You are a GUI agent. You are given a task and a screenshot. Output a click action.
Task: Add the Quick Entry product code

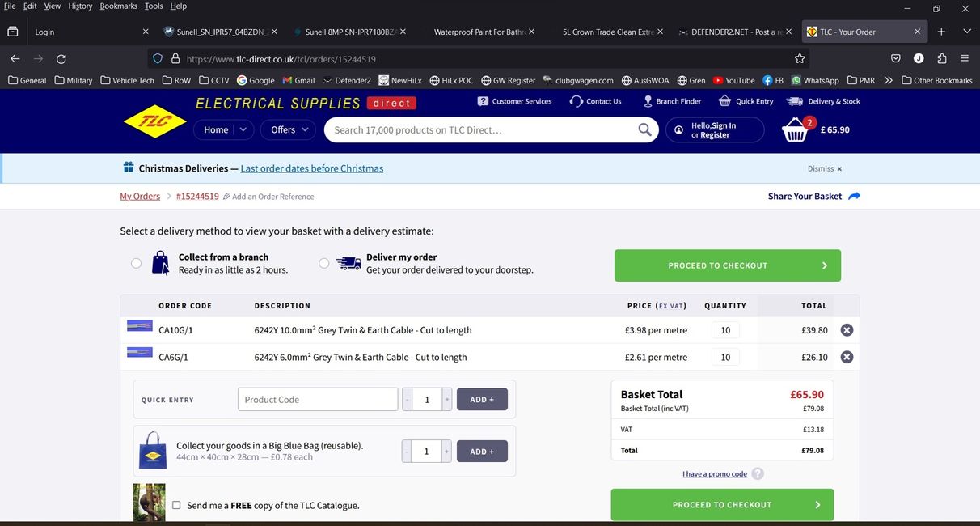tap(482, 400)
